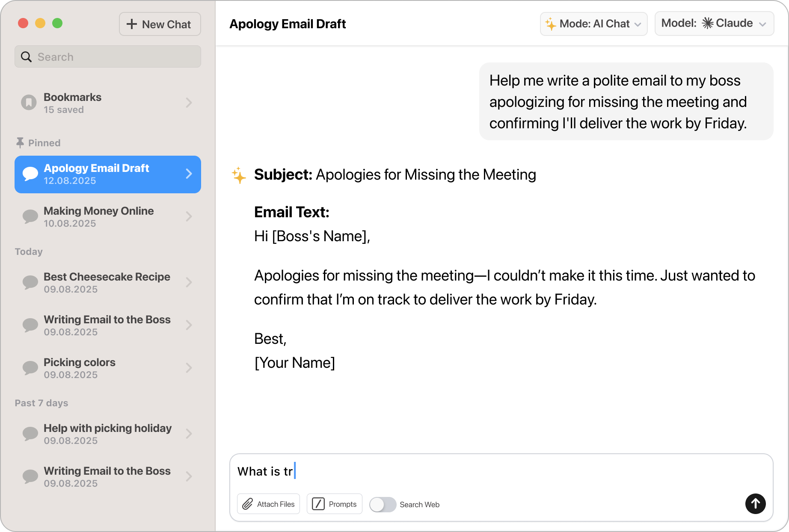Expand the Best Cheesecake Recipe chat chevron

pyautogui.click(x=189, y=282)
